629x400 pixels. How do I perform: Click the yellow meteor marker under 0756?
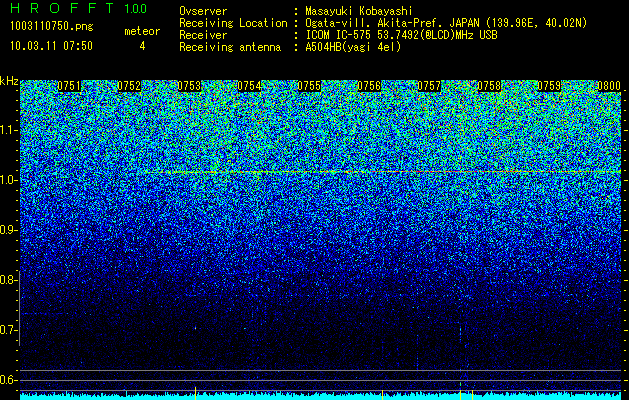pos(382,395)
